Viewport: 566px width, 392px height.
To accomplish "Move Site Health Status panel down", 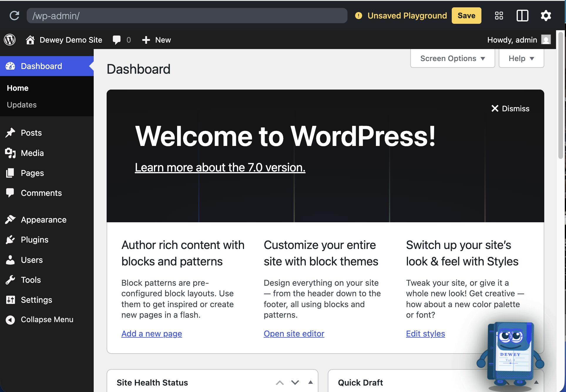I will (295, 382).
